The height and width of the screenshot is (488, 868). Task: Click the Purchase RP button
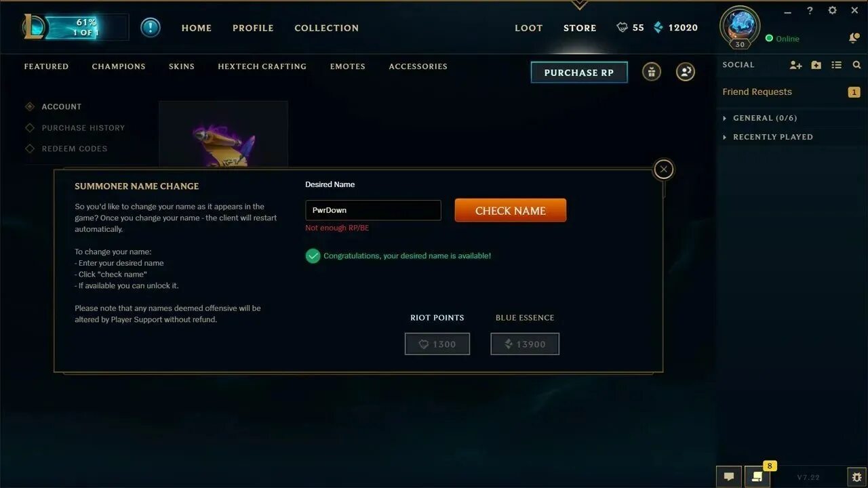click(x=579, y=73)
